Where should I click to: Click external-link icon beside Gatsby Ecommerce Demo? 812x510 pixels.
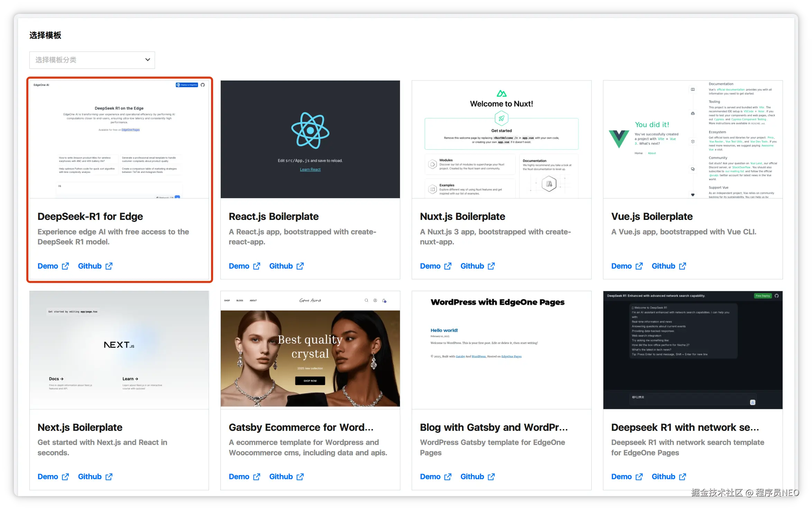click(257, 476)
